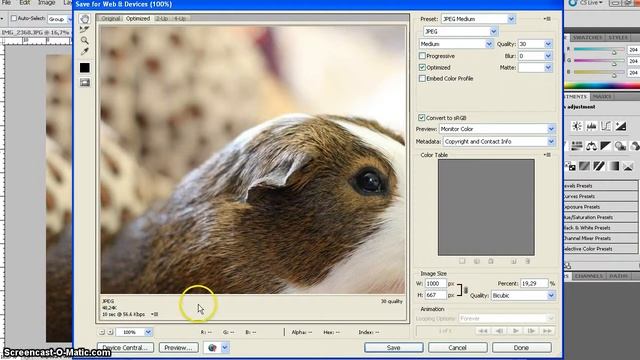
Task: Add a Selective Color adjustment icon
Action: click(x=629, y=166)
